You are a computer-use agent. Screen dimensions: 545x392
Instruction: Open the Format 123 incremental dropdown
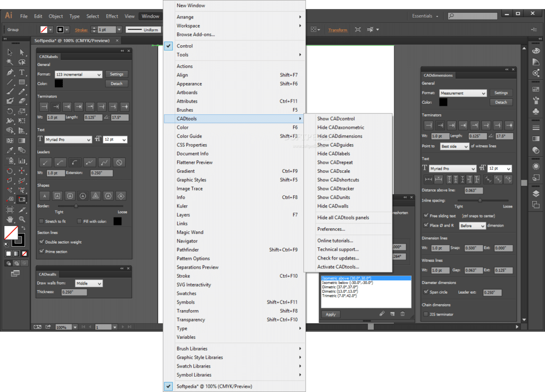coord(79,74)
